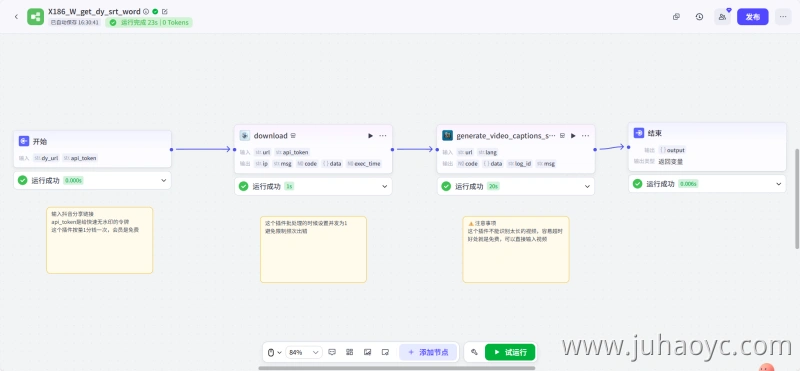Click the 返回变量 output type text
The image size is (800, 371).
point(670,161)
